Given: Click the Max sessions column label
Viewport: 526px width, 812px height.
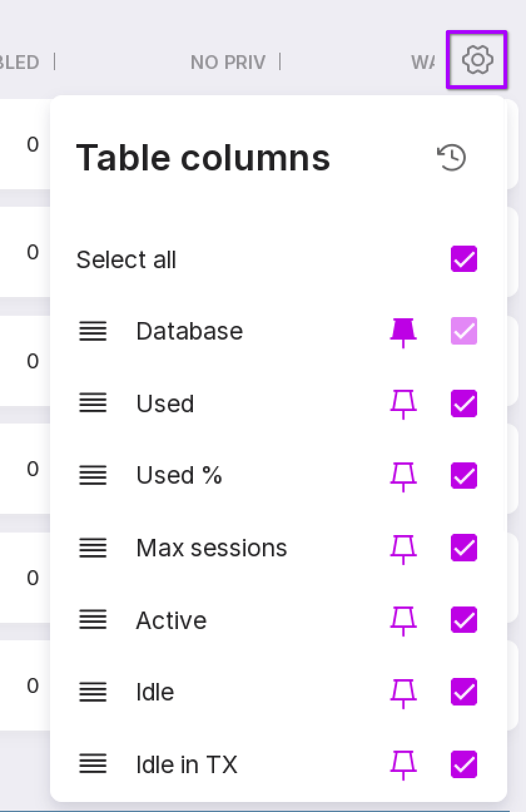Looking at the screenshot, I should coord(212,548).
